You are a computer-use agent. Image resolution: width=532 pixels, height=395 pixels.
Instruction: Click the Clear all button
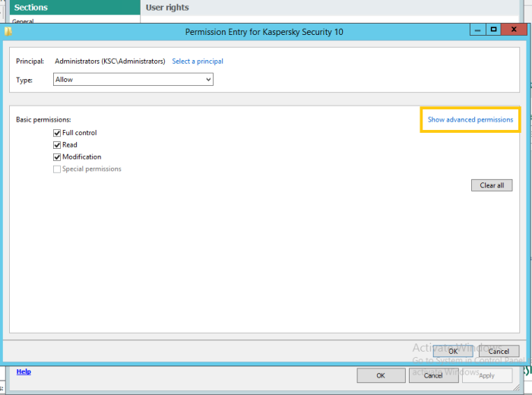(x=492, y=185)
